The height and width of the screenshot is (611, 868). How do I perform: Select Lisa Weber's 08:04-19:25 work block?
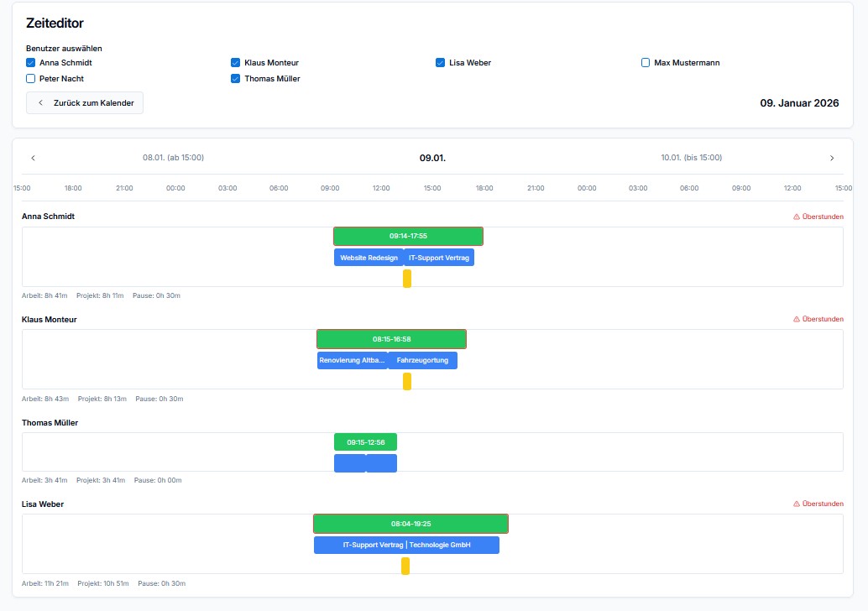(x=410, y=524)
